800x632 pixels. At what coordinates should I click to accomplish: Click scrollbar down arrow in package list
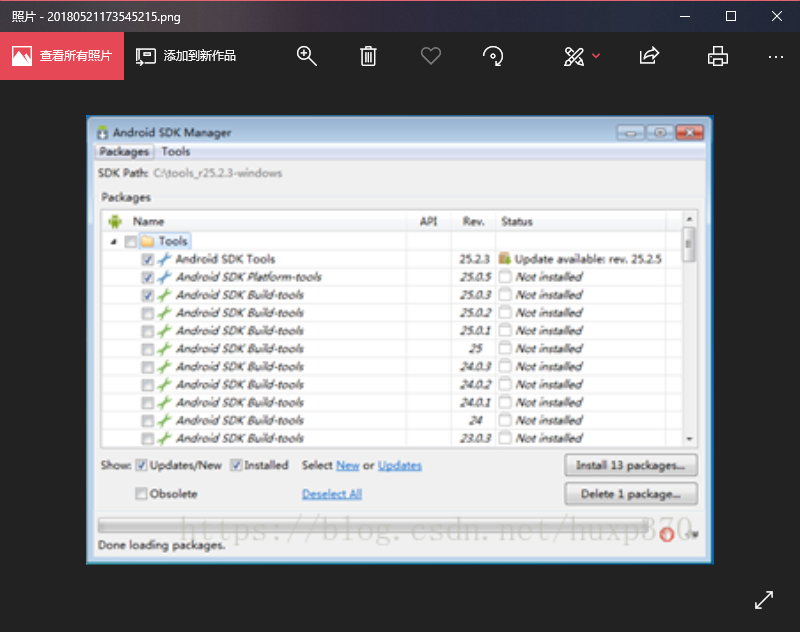tap(689, 439)
